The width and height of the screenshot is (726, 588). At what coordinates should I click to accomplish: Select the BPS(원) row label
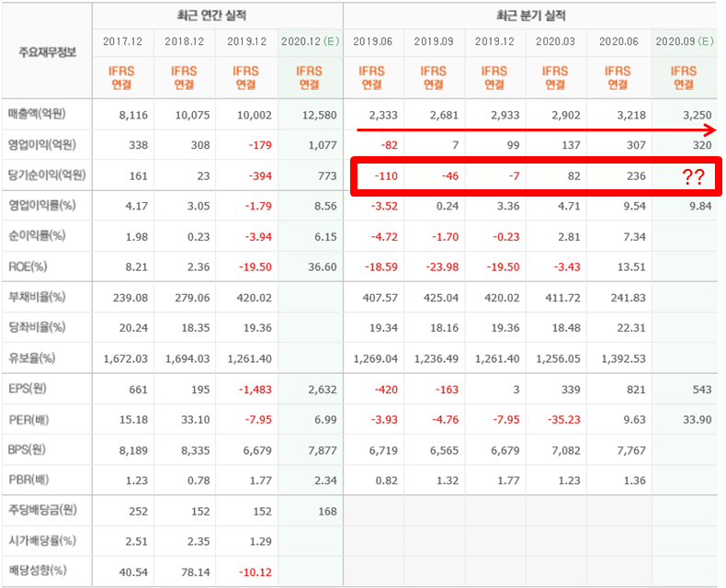(27, 449)
